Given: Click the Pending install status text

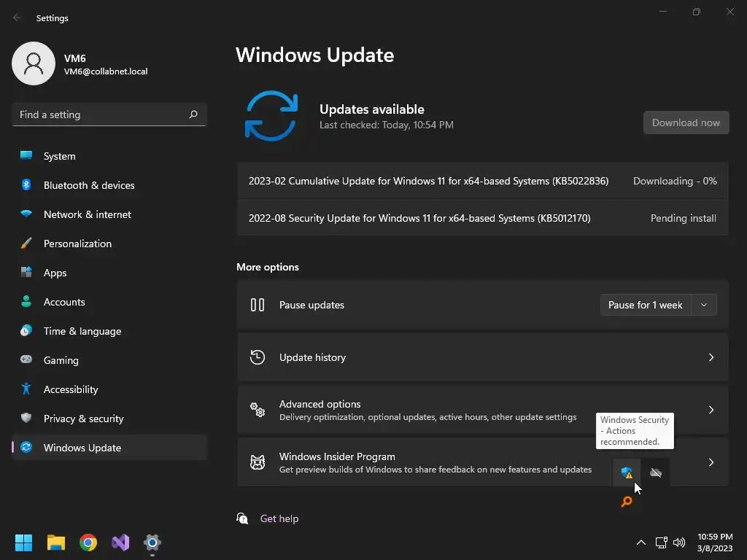Looking at the screenshot, I should 683,218.
